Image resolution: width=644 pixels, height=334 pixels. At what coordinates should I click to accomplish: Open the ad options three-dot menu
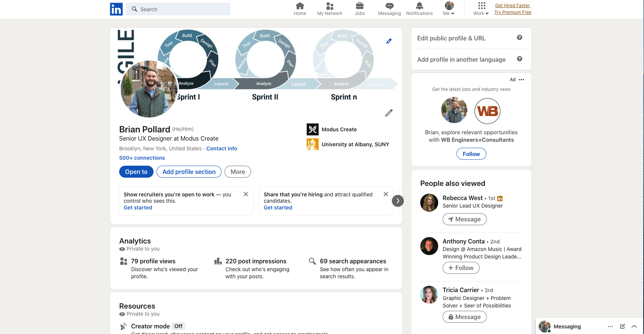pos(521,80)
